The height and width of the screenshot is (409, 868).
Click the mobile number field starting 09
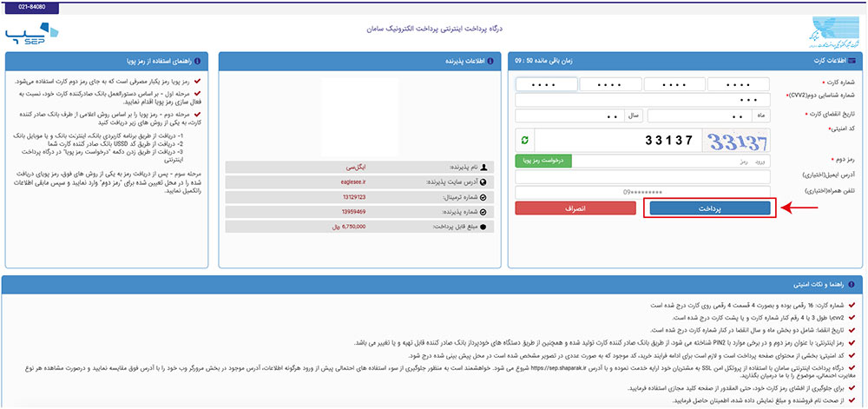(x=642, y=192)
